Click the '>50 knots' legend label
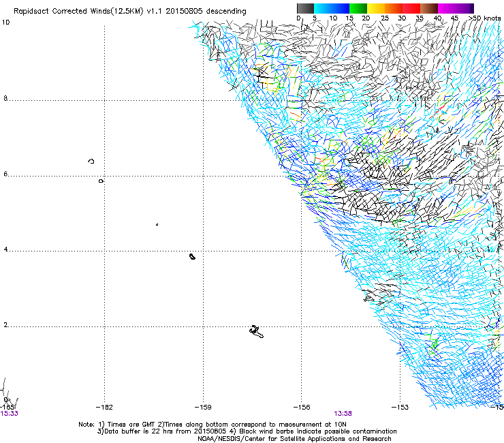504x443 pixels. pyautogui.click(x=485, y=18)
